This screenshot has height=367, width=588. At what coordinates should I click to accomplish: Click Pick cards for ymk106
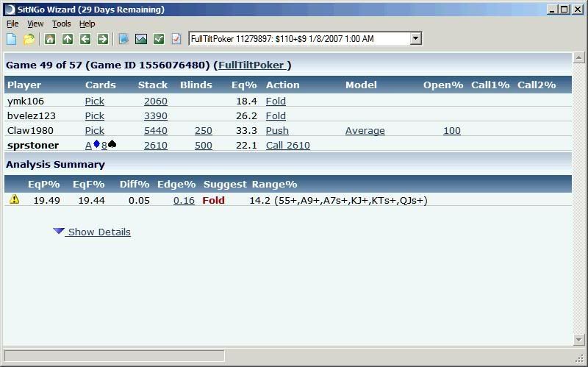95,101
